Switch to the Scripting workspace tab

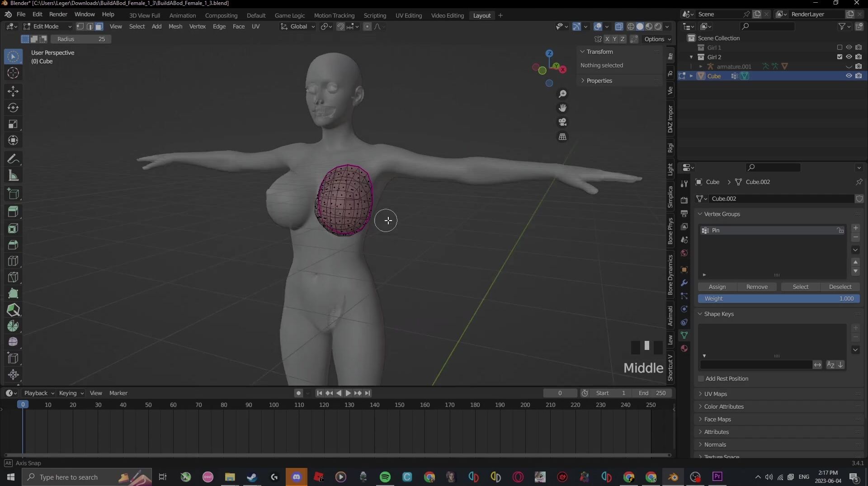point(374,15)
